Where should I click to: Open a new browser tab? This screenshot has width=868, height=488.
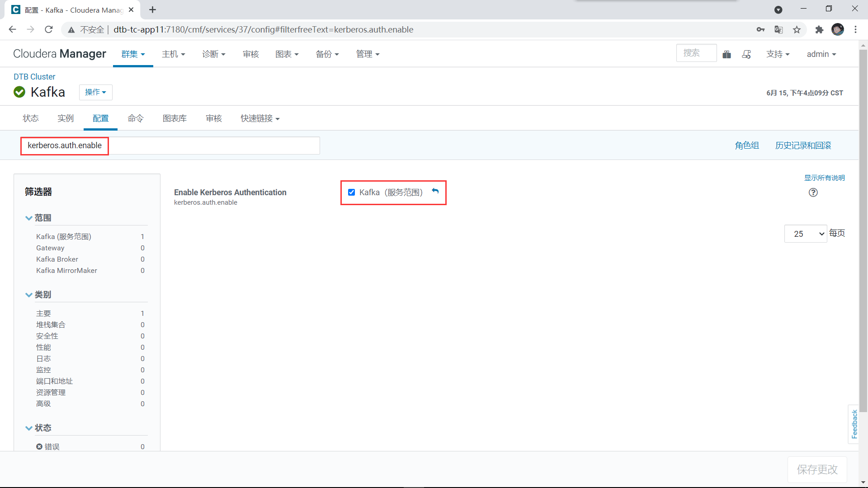tap(153, 9)
